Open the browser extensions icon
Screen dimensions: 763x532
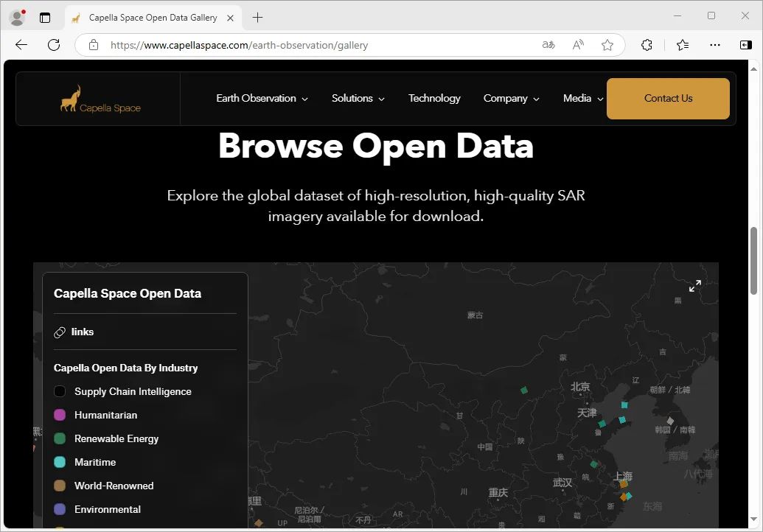pyautogui.click(x=647, y=45)
